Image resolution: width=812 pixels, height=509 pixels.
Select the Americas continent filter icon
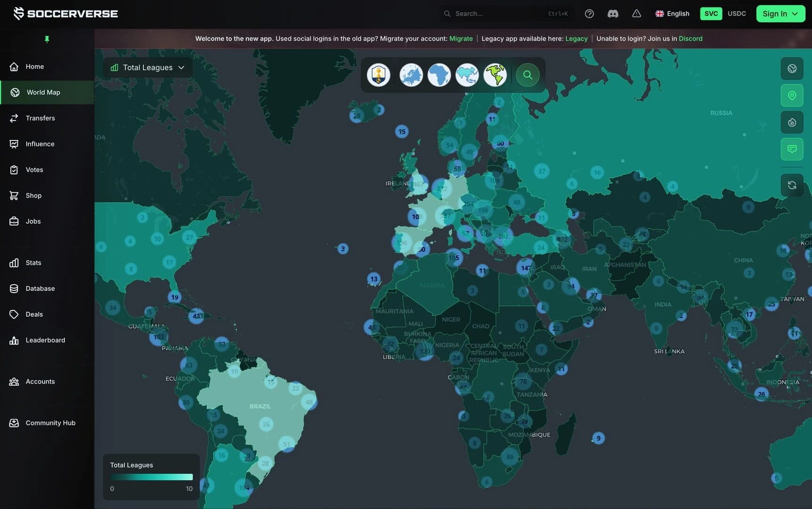click(495, 75)
